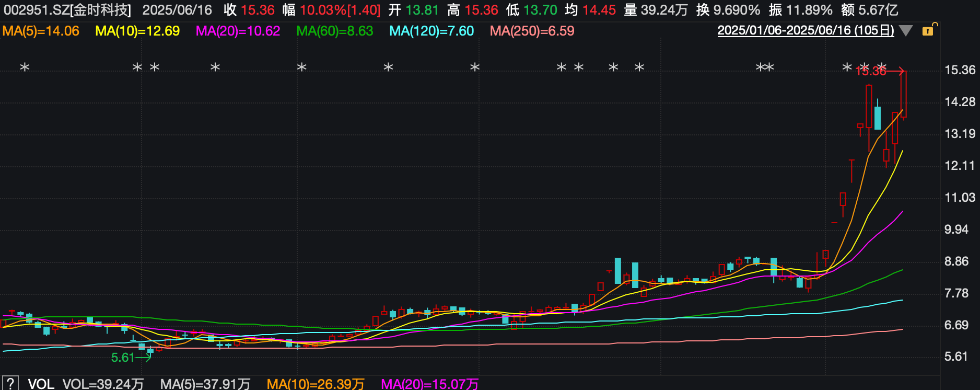
Task: Click price axis label 7.78
Action: [956, 293]
